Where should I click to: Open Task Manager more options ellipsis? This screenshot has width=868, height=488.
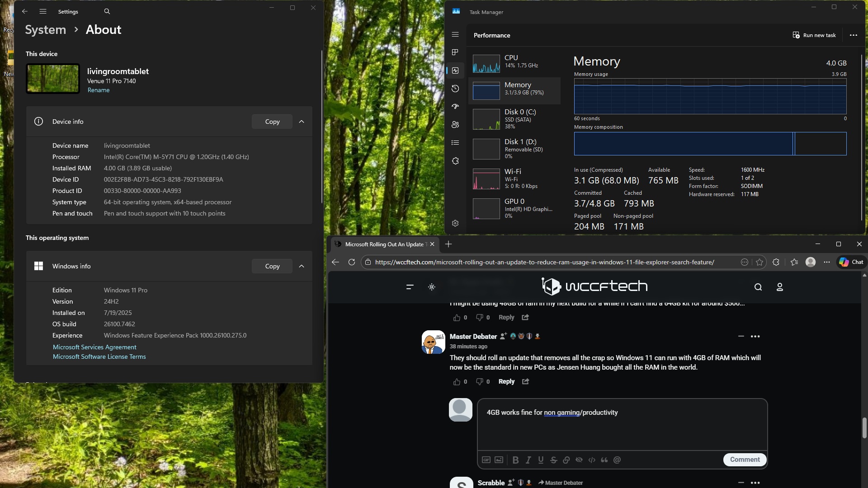pyautogui.click(x=854, y=35)
